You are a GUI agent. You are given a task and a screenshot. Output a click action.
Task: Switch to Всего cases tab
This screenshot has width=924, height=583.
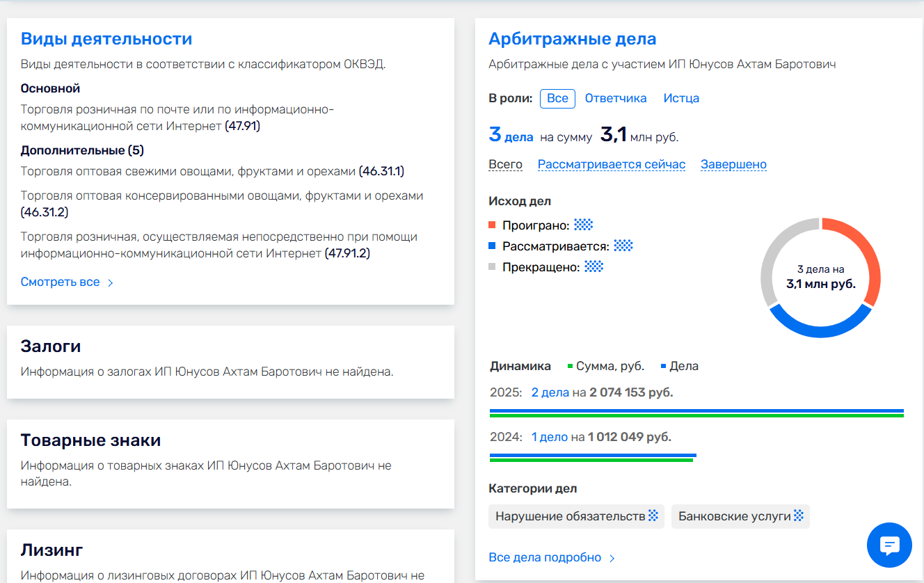coord(505,164)
